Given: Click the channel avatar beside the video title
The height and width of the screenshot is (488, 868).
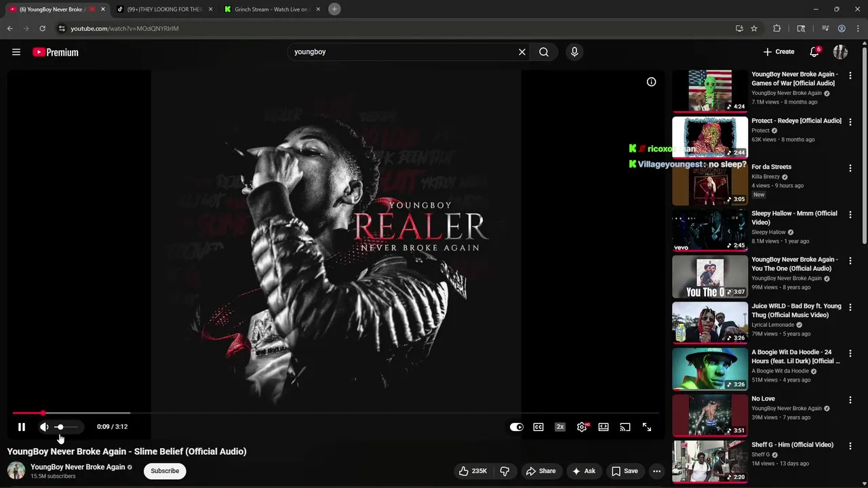Looking at the screenshot, I should (16, 470).
